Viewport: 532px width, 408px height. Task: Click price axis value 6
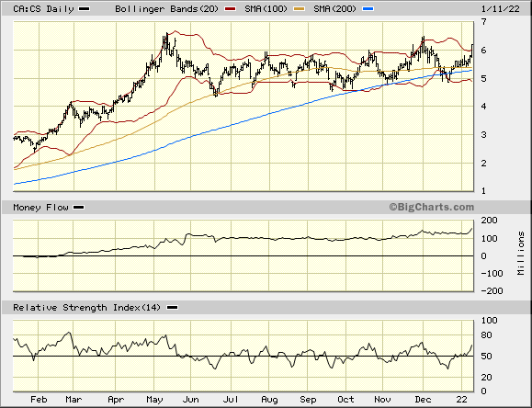pos(484,51)
